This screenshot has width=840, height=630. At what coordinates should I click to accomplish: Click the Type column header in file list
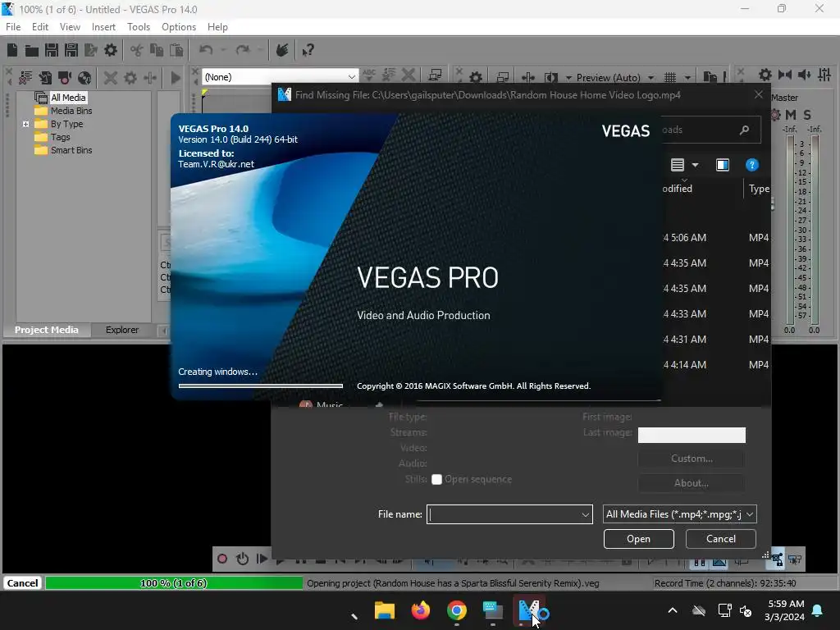[x=759, y=189]
